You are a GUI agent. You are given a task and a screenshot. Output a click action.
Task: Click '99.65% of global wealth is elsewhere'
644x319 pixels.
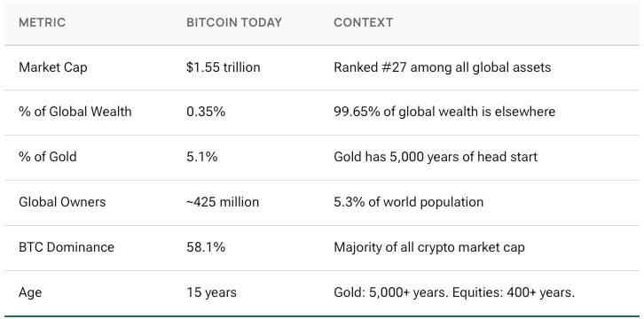click(x=444, y=112)
